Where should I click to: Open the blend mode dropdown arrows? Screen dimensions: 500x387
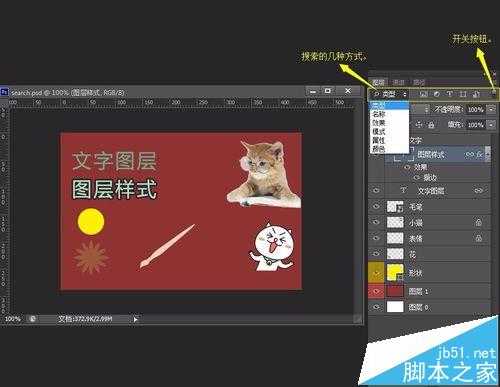point(427,109)
